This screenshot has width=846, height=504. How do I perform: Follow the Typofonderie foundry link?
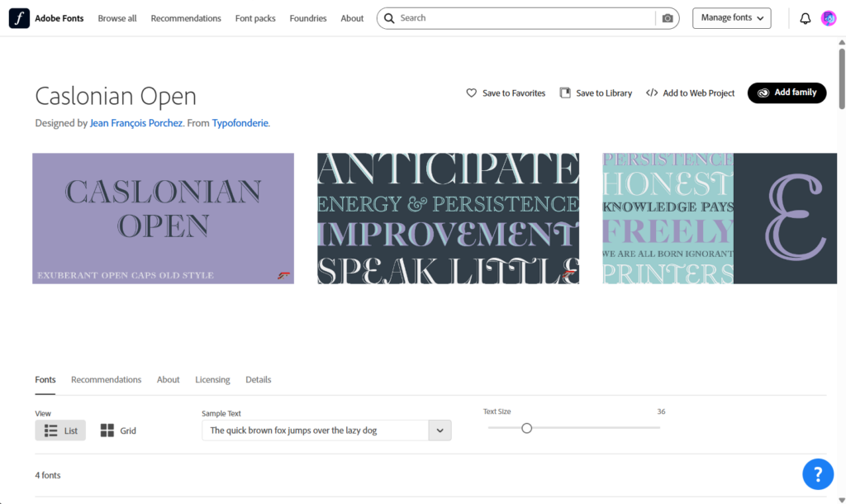pos(240,123)
